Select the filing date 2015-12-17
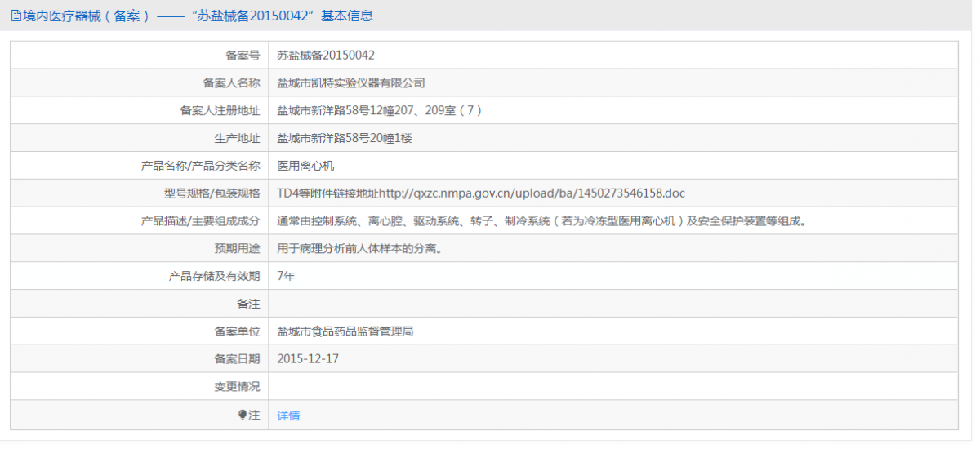The image size is (980, 449). coord(308,359)
